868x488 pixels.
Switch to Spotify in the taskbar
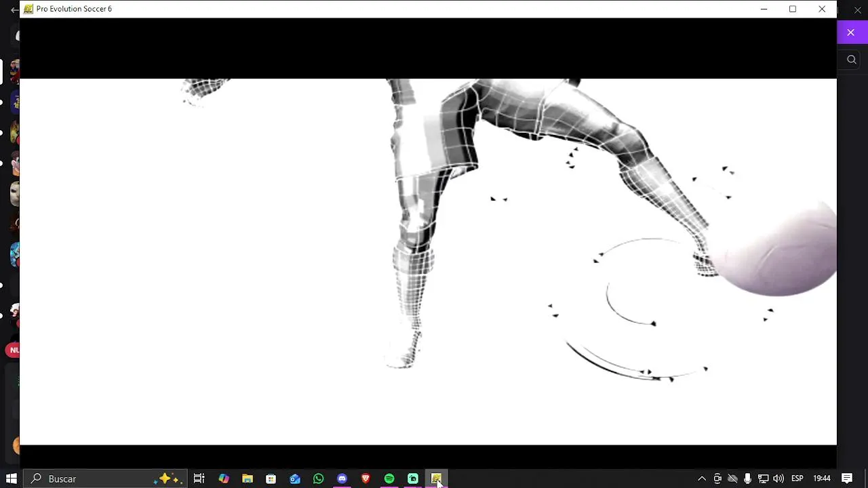coord(389,479)
